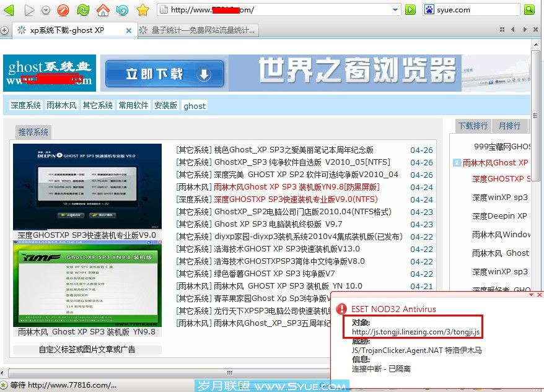The image size is (544, 392).
Task: Open 深度Deepin XP ranking link
Action: tap(499, 216)
